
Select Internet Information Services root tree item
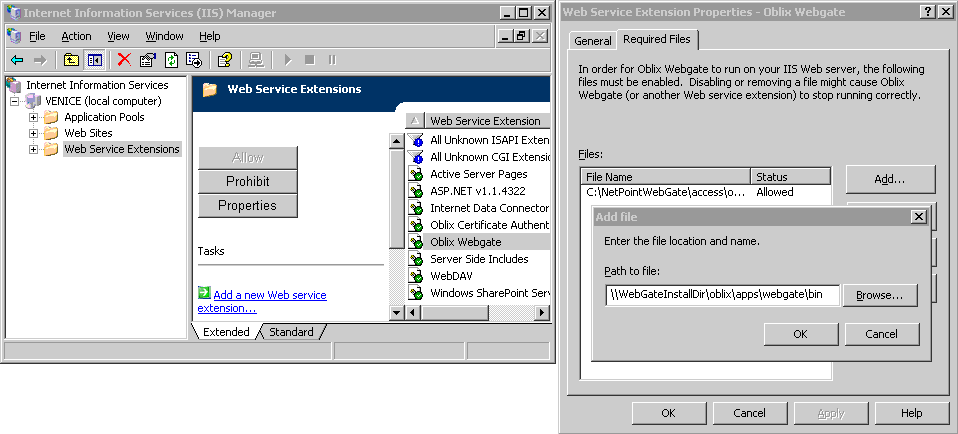pos(97,85)
